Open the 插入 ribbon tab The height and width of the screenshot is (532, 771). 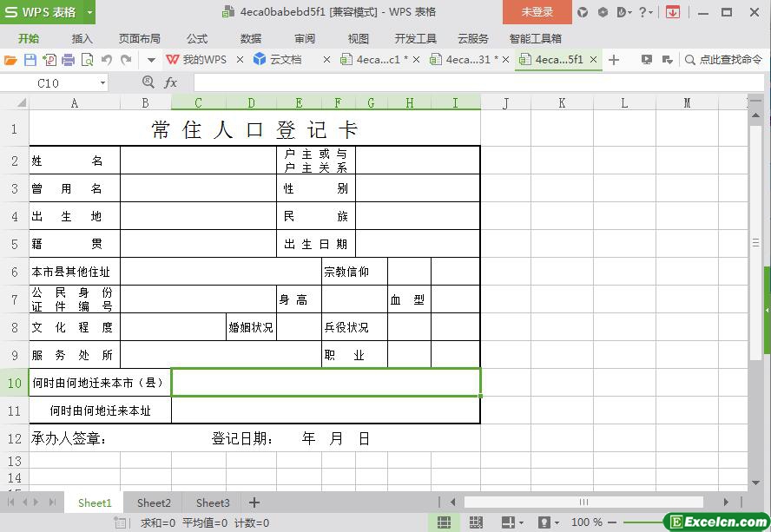click(82, 38)
